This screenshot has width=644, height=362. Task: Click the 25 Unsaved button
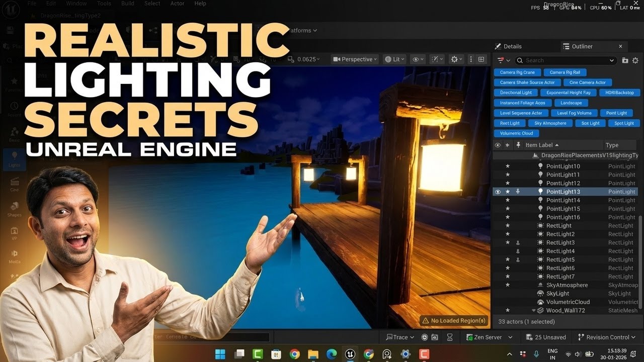pos(546,337)
